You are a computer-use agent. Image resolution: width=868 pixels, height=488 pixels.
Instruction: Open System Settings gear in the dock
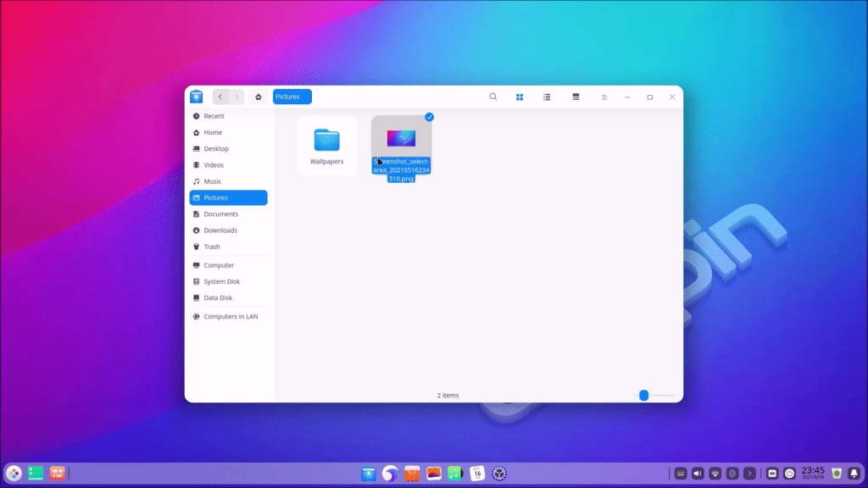[499, 474]
